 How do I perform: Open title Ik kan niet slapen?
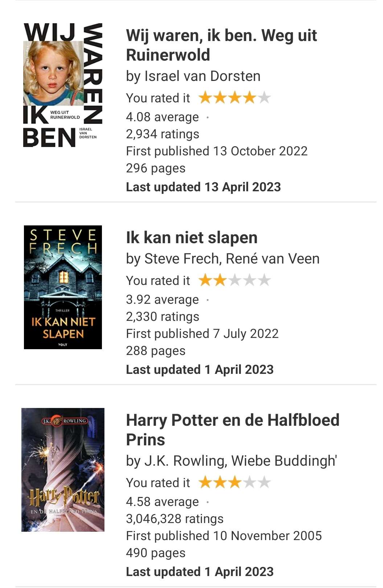coord(191,238)
